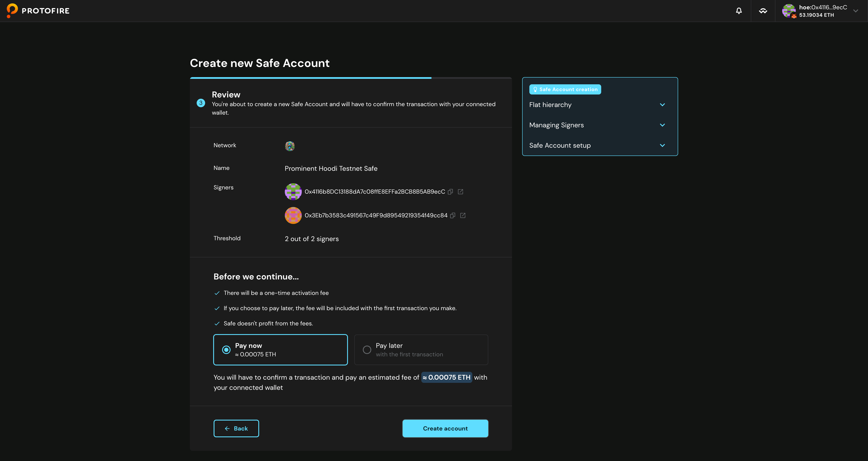Expand the Safe Account setup section

pyautogui.click(x=600, y=145)
